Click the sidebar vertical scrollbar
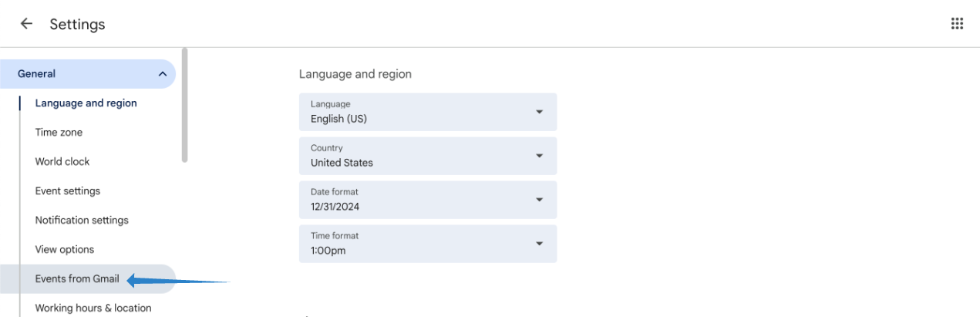The height and width of the screenshot is (317, 980). tap(184, 105)
